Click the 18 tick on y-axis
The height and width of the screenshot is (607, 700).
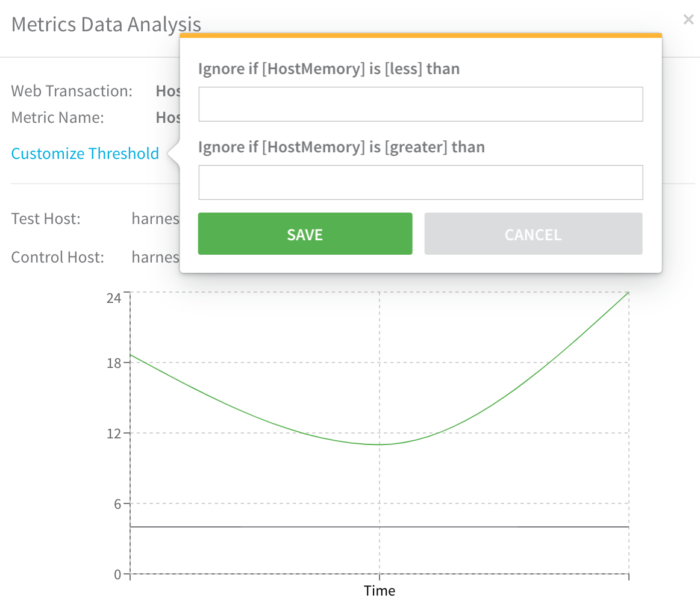click(114, 363)
